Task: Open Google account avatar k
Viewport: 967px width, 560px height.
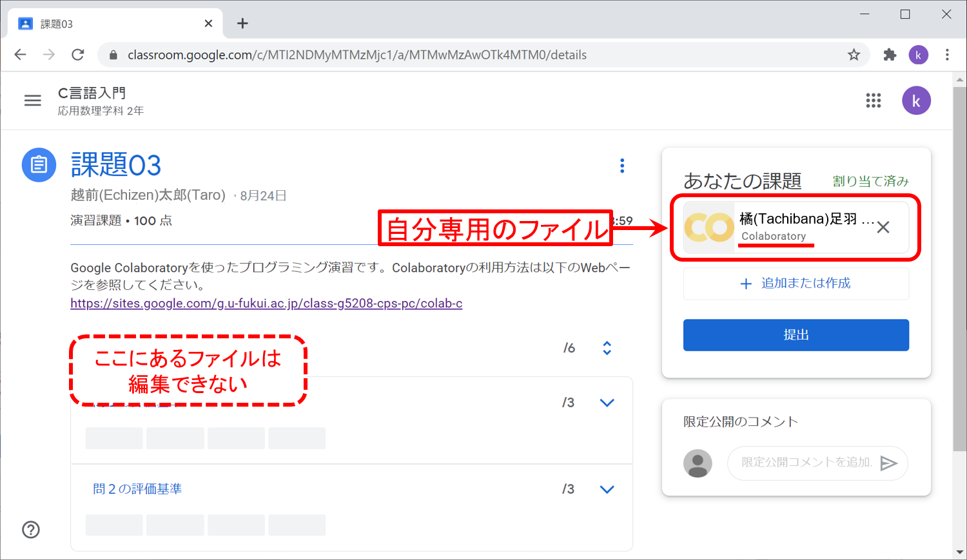Action: pyautogui.click(x=916, y=101)
